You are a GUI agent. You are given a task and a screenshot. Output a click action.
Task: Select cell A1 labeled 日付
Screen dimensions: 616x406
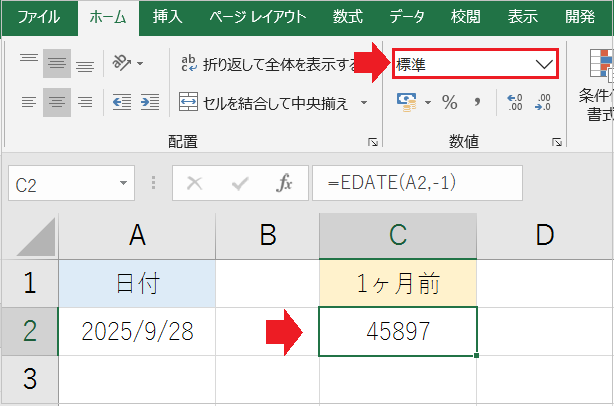tap(137, 283)
